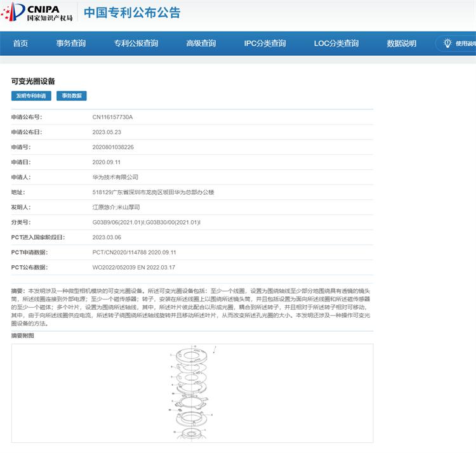Click the patent title 可变光圈设备
Image resolution: width=476 pixels, height=453 pixels.
tap(33, 81)
